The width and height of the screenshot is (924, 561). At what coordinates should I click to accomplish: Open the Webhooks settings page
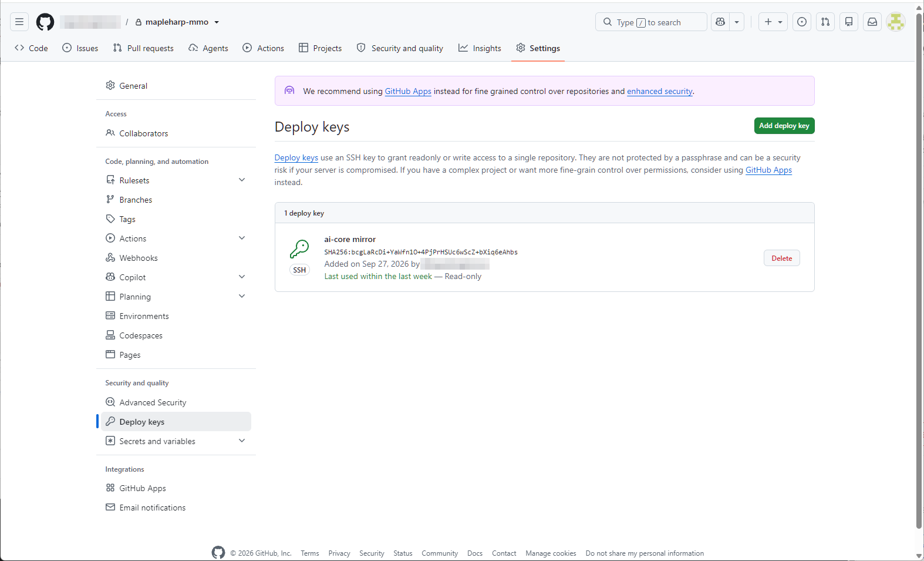176,258
